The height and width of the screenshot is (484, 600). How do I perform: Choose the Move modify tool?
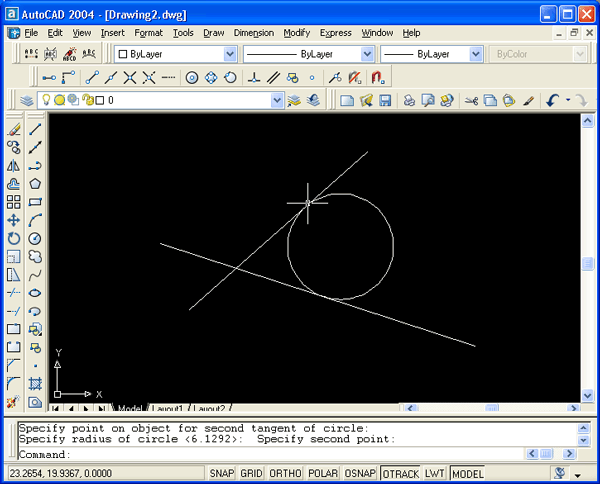click(x=14, y=220)
